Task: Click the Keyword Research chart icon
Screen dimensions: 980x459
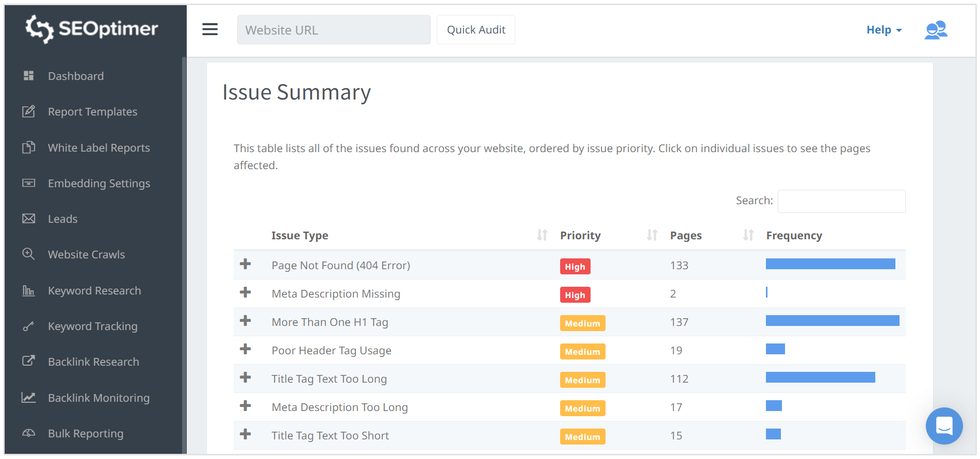Action: click(x=28, y=291)
